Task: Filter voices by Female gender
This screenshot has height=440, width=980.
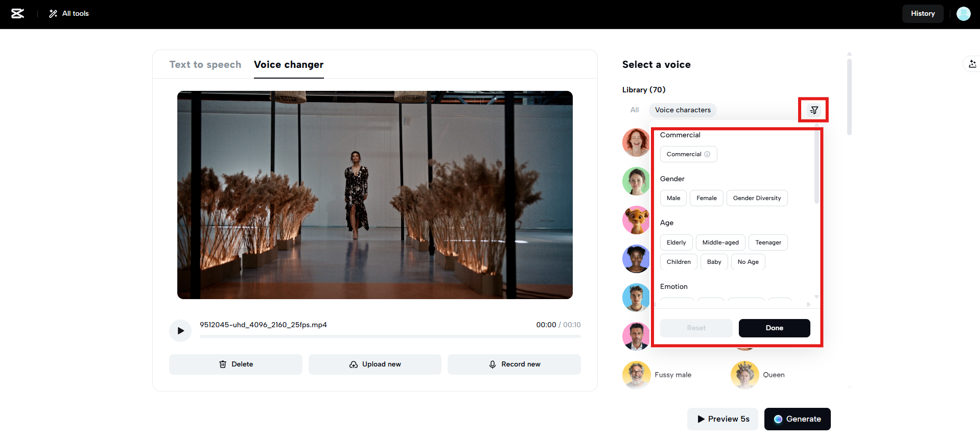Action: [x=707, y=198]
